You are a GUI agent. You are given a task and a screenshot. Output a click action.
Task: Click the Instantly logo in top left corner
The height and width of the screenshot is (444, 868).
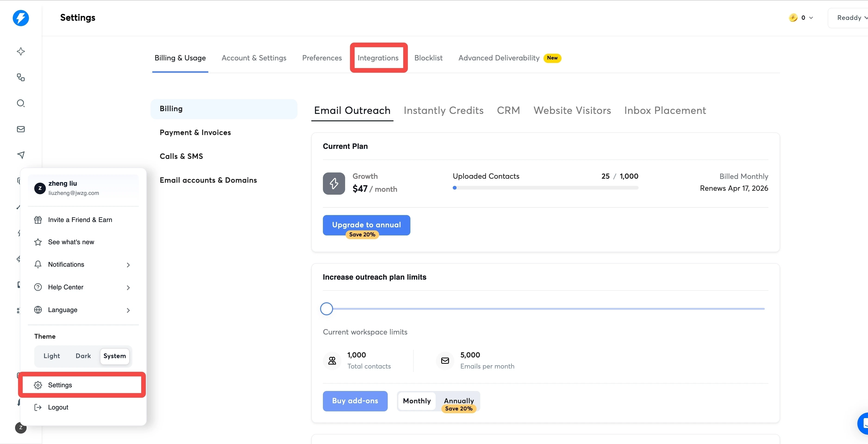21,18
